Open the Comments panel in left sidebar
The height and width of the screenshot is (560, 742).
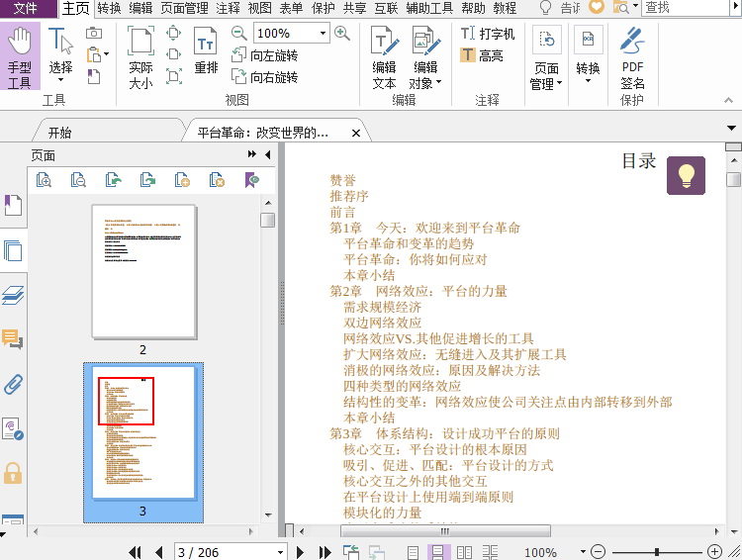[x=13, y=339]
